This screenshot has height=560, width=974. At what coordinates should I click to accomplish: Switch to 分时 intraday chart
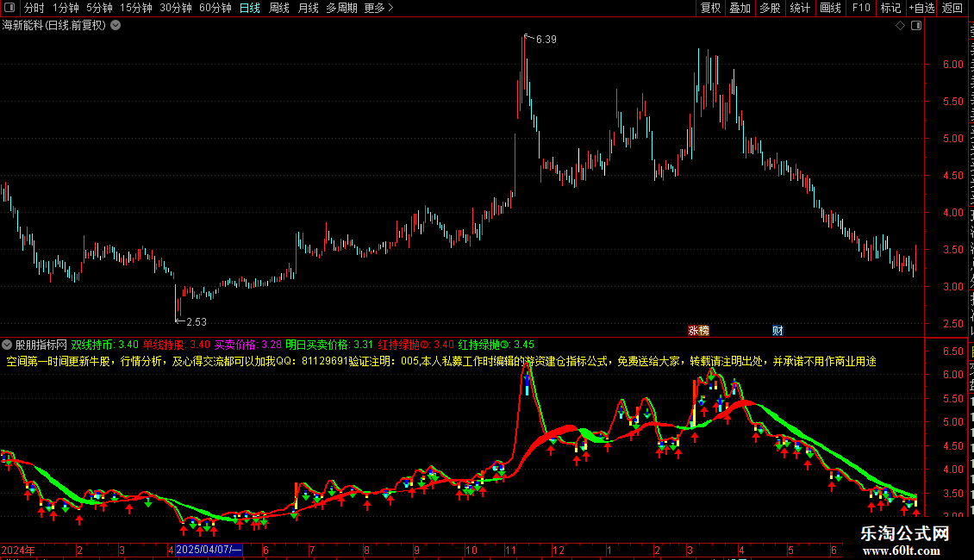(x=34, y=8)
